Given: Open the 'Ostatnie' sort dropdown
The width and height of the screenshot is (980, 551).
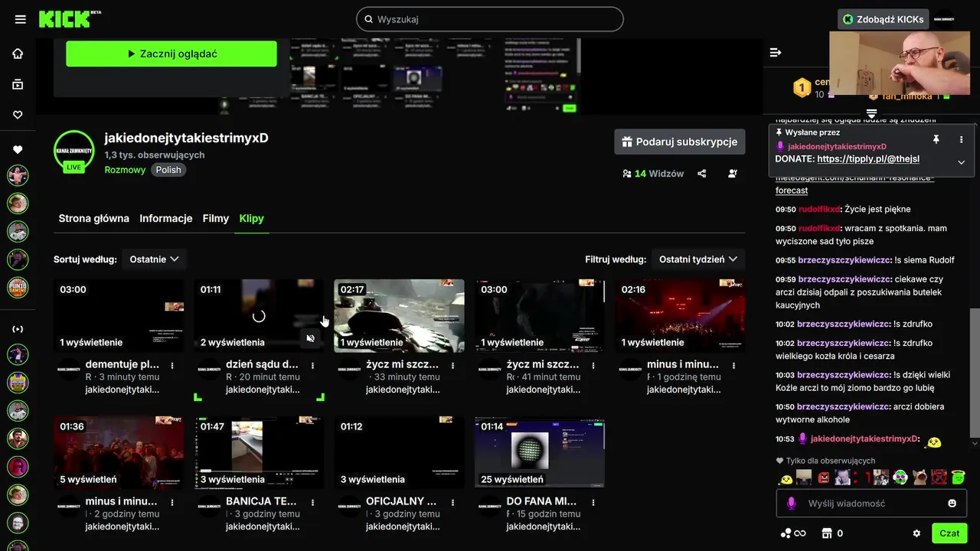Looking at the screenshot, I should point(154,259).
